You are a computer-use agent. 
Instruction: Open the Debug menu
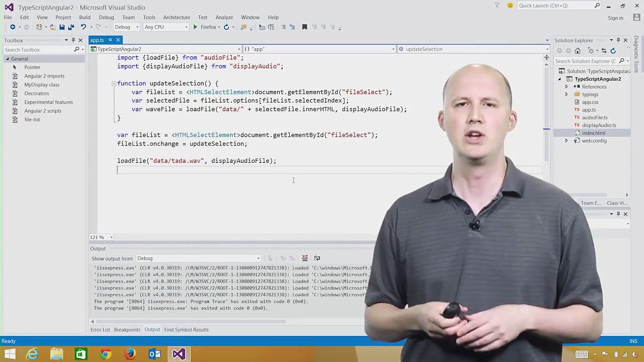click(106, 17)
